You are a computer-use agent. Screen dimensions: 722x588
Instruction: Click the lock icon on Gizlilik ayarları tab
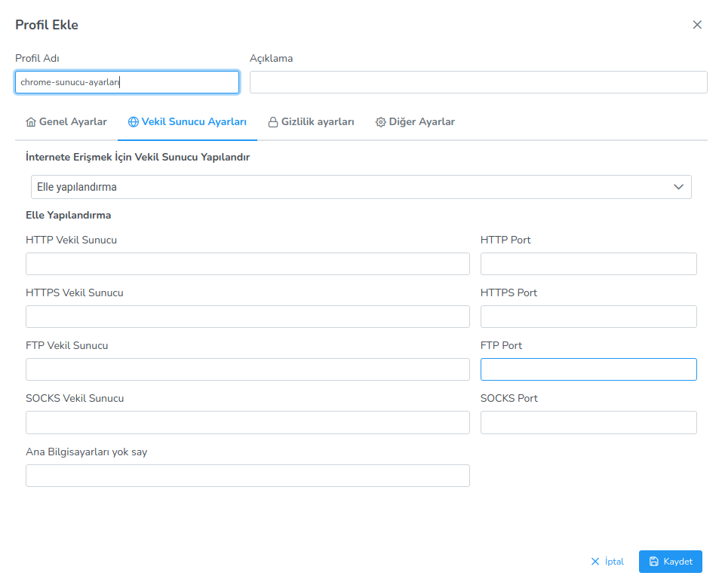(273, 122)
